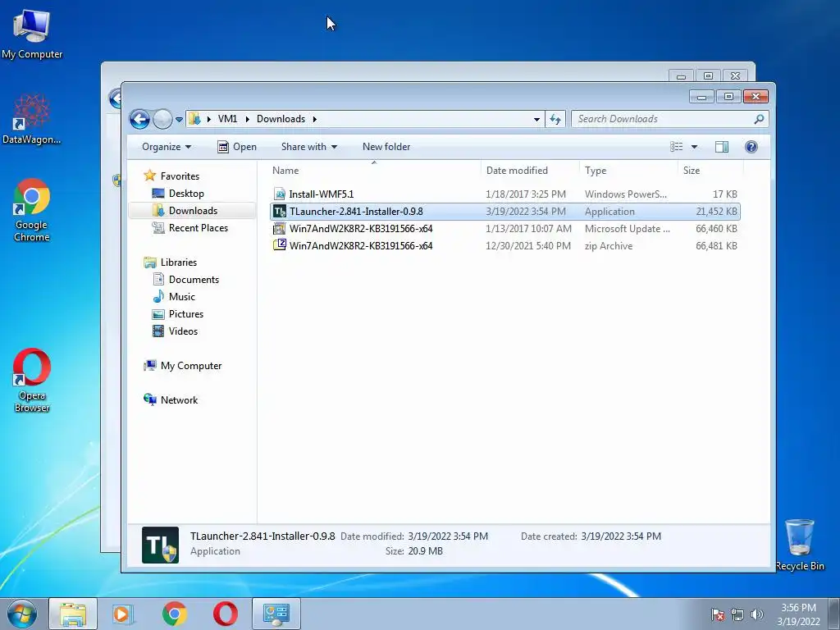Open Favorites in the navigation pane

pyautogui.click(x=180, y=176)
